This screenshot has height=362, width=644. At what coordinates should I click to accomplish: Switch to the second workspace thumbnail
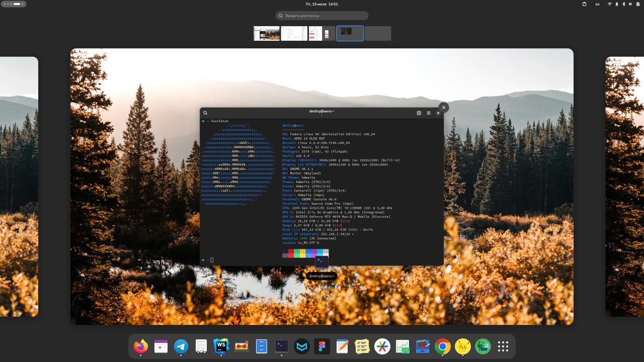click(294, 33)
